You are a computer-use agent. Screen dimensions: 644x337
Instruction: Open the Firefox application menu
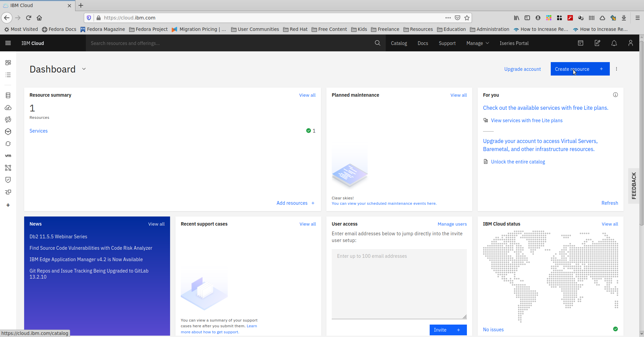(638, 17)
